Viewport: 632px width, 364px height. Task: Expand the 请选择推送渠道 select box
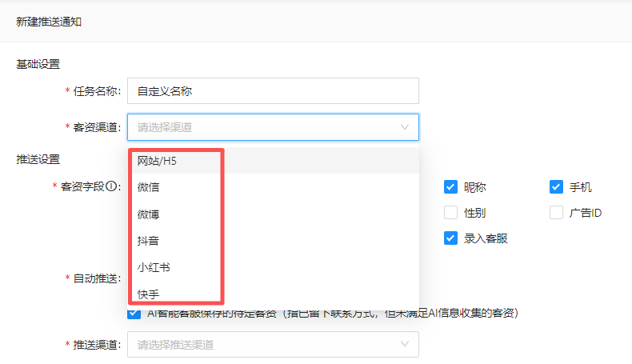tap(272, 345)
